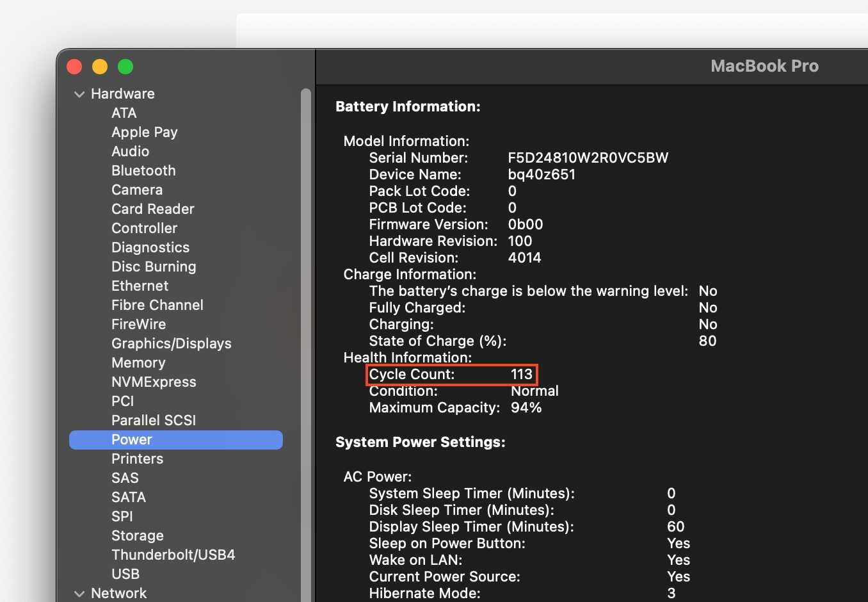
Task: Open the PCI entry
Action: [x=123, y=402]
